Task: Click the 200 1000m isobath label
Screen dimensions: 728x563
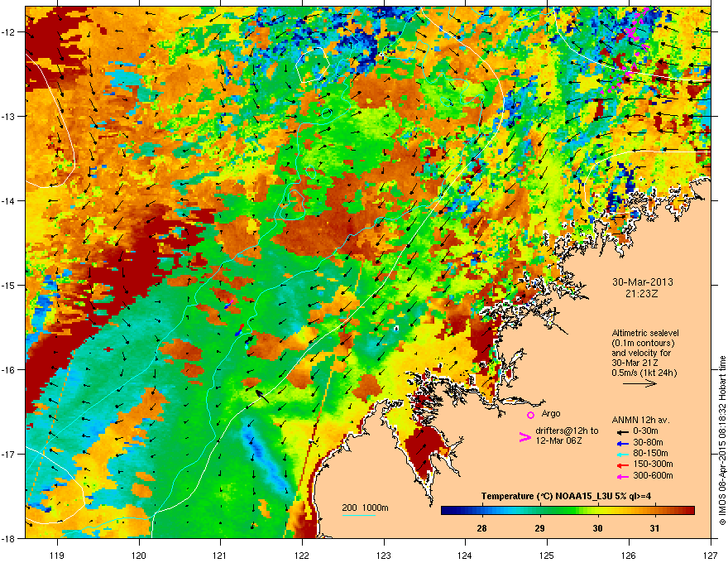Action: click(366, 508)
